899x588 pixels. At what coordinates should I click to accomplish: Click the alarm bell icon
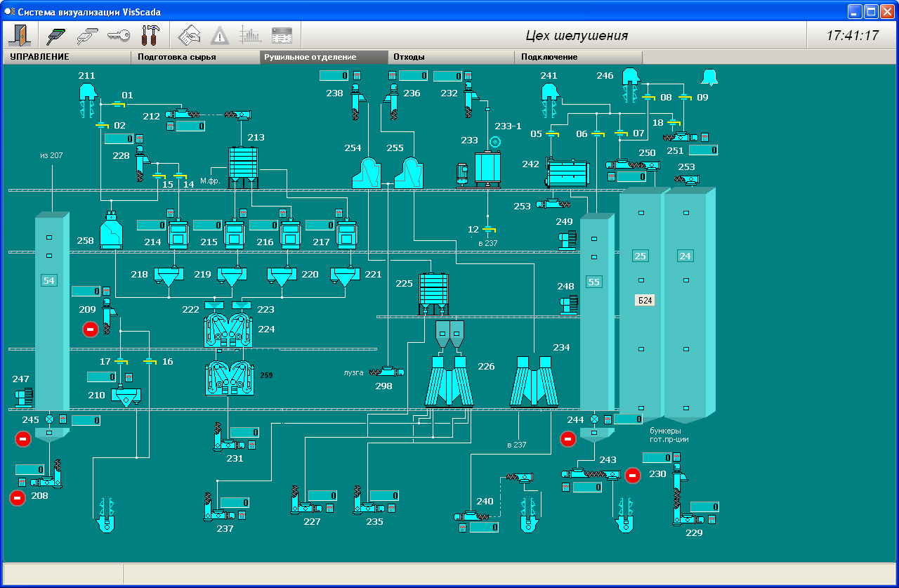(x=709, y=78)
